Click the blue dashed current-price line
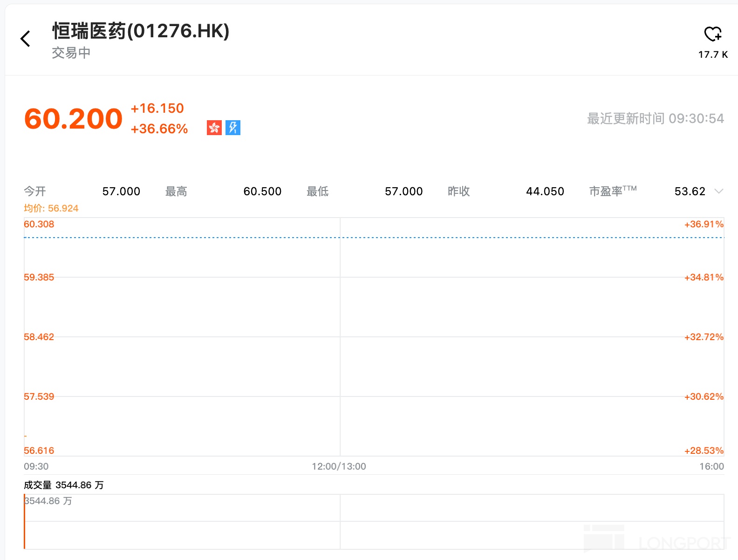The image size is (738, 560). coord(374,238)
